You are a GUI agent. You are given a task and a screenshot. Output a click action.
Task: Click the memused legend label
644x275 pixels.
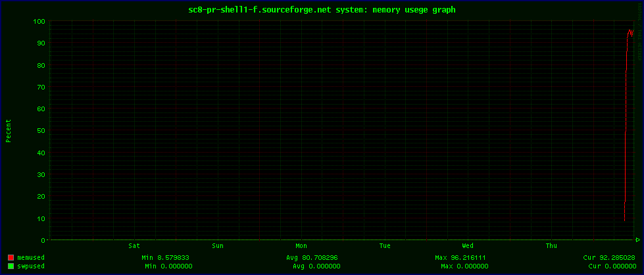coord(31,258)
